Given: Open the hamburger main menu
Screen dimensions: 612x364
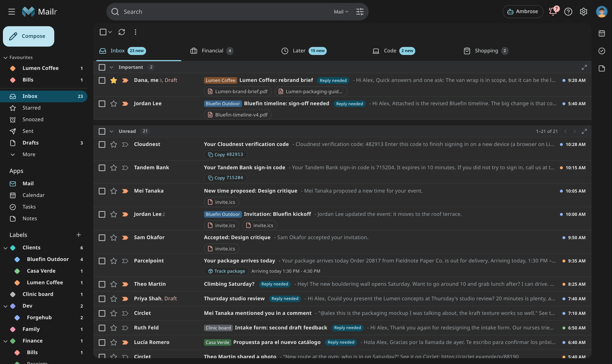Looking at the screenshot, I should pyautogui.click(x=11, y=11).
